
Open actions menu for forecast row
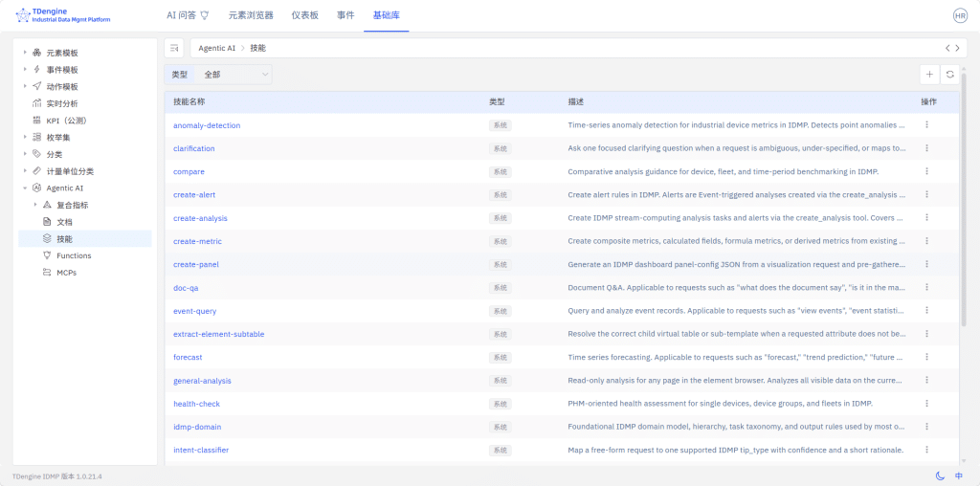pyautogui.click(x=926, y=357)
